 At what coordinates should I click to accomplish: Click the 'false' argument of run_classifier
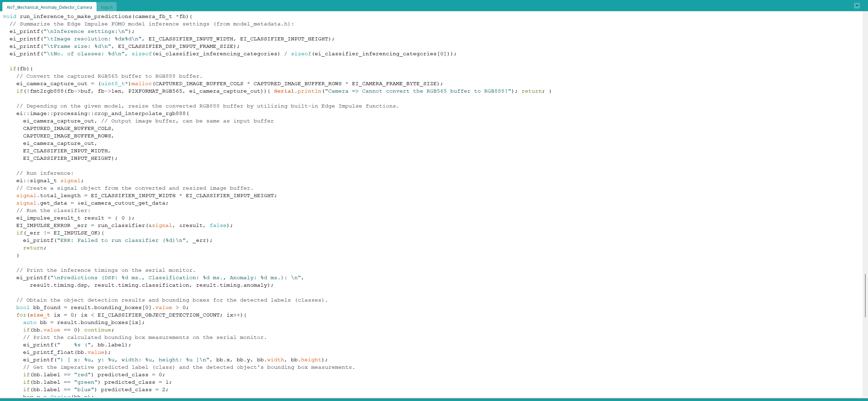[218, 225]
